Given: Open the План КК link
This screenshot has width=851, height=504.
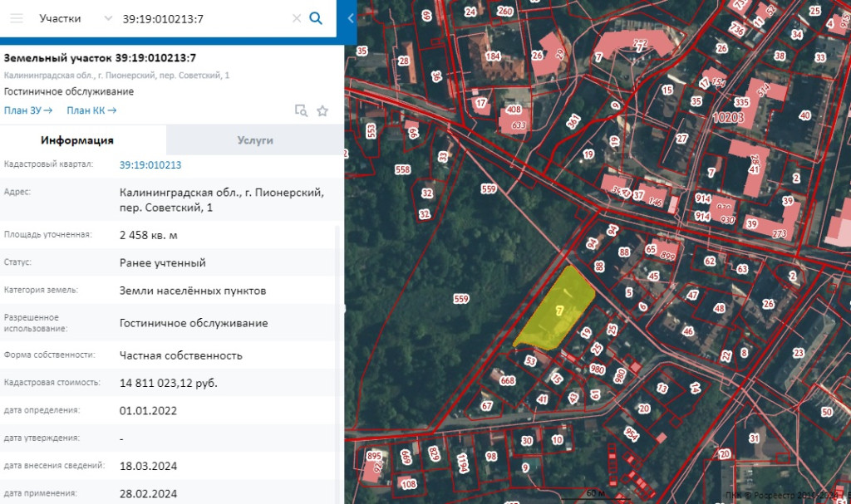Looking at the screenshot, I should (91, 110).
